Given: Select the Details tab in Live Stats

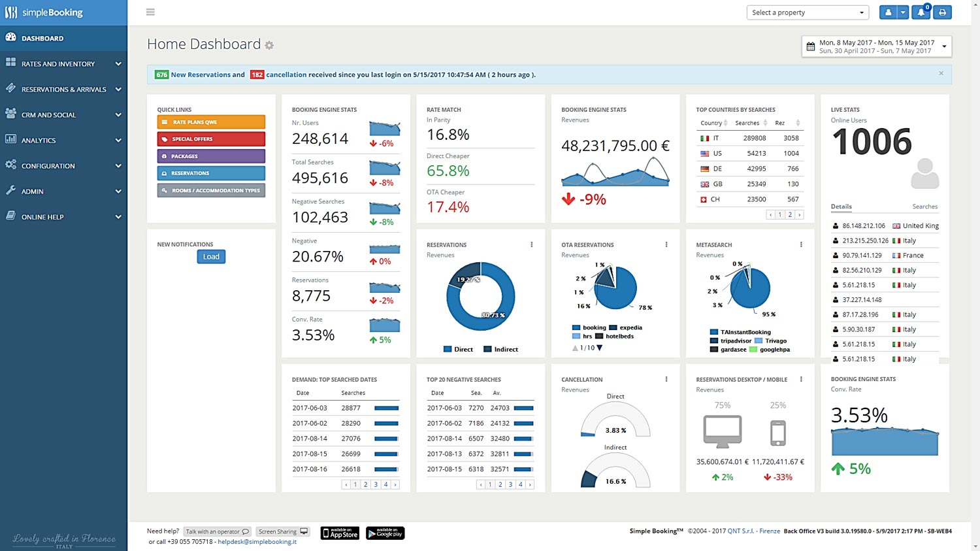Looking at the screenshot, I should 841,207.
